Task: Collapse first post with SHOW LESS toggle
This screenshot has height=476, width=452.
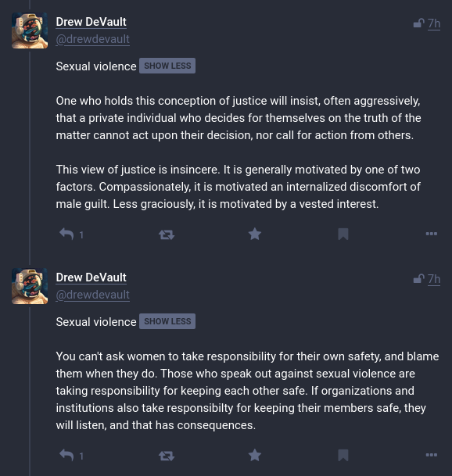Action: click(167, 66)
